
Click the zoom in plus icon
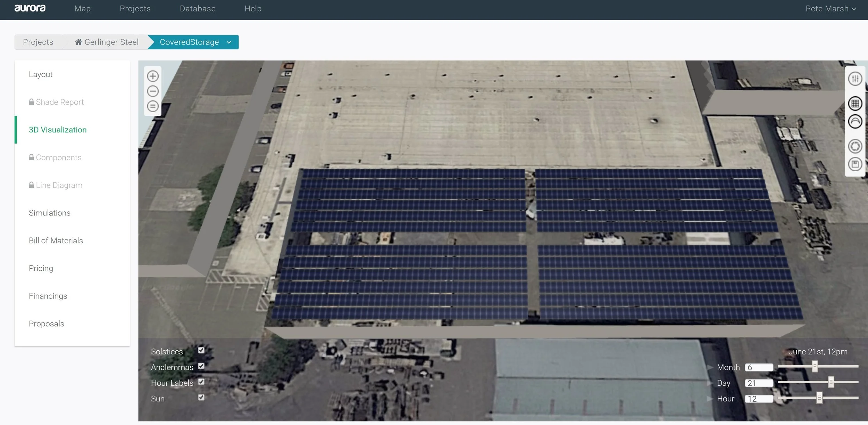pos(153,76)
